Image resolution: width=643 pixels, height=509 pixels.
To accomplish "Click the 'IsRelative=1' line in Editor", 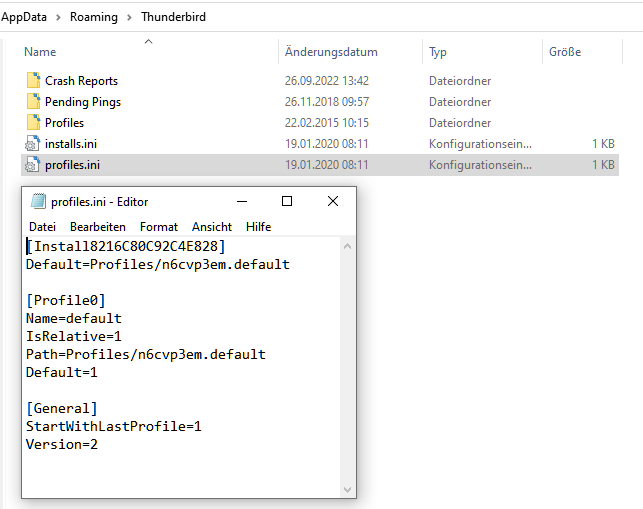I will (x=74, y=336).
